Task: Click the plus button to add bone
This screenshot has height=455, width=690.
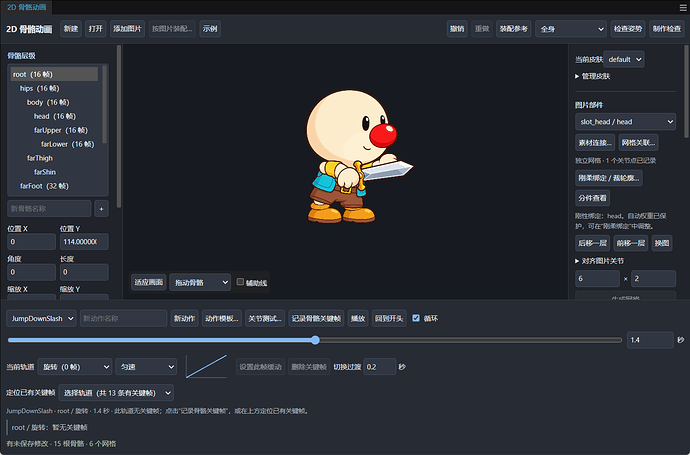Action: 101,209
